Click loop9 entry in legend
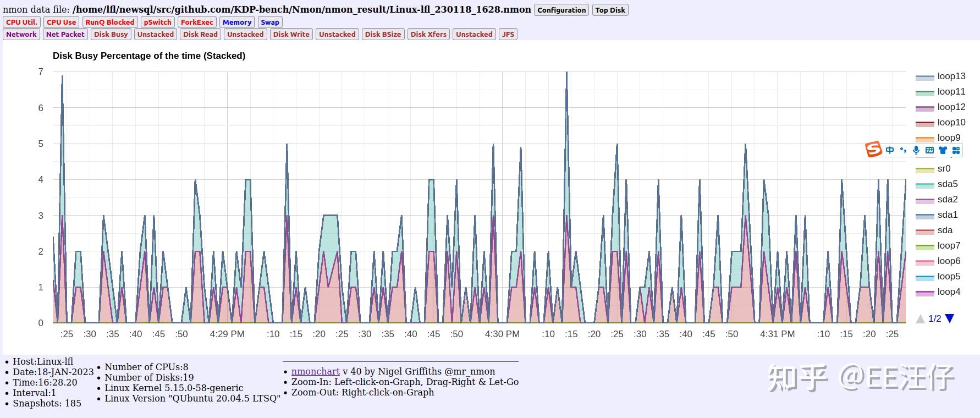 tap(938, 138)
